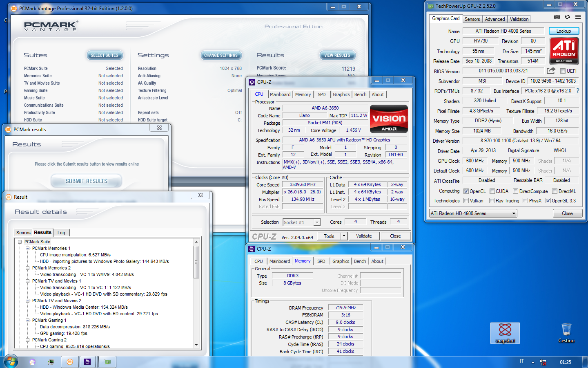
Task: Click the GPU-Z taskbar button
Action: pos(107,362)
